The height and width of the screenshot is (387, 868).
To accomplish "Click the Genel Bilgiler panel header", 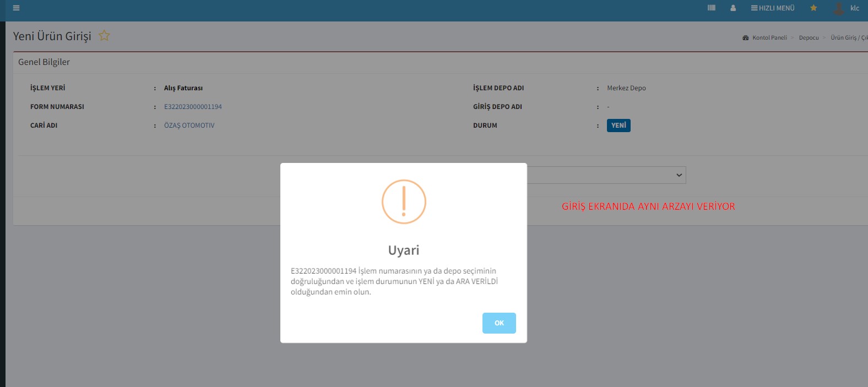I will point(44,62).
